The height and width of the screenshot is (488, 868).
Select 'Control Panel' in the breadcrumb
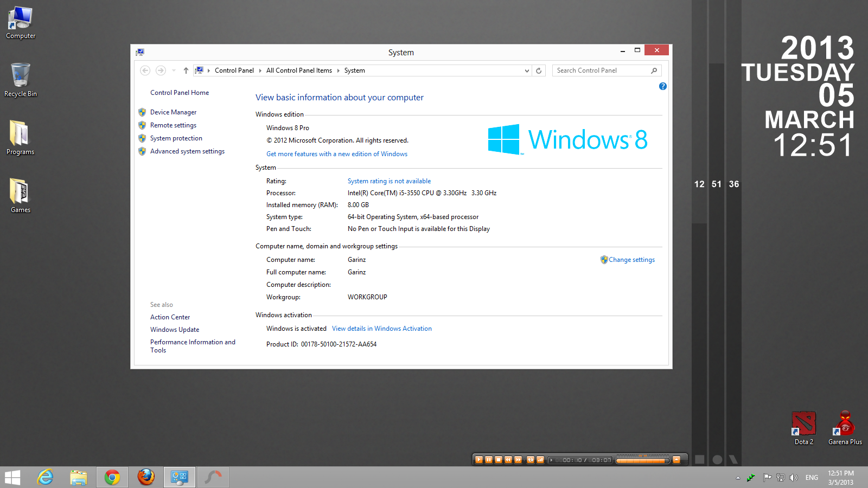[234, 70]
